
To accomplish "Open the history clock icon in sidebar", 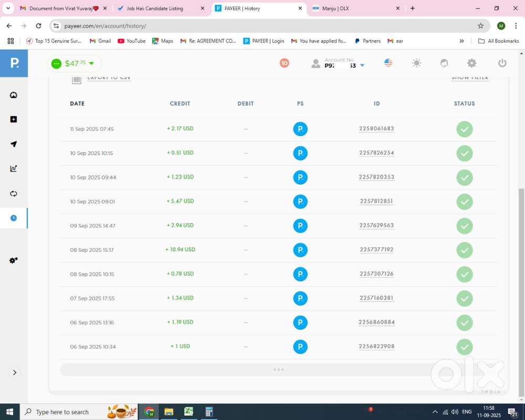I will click(14, 218).
